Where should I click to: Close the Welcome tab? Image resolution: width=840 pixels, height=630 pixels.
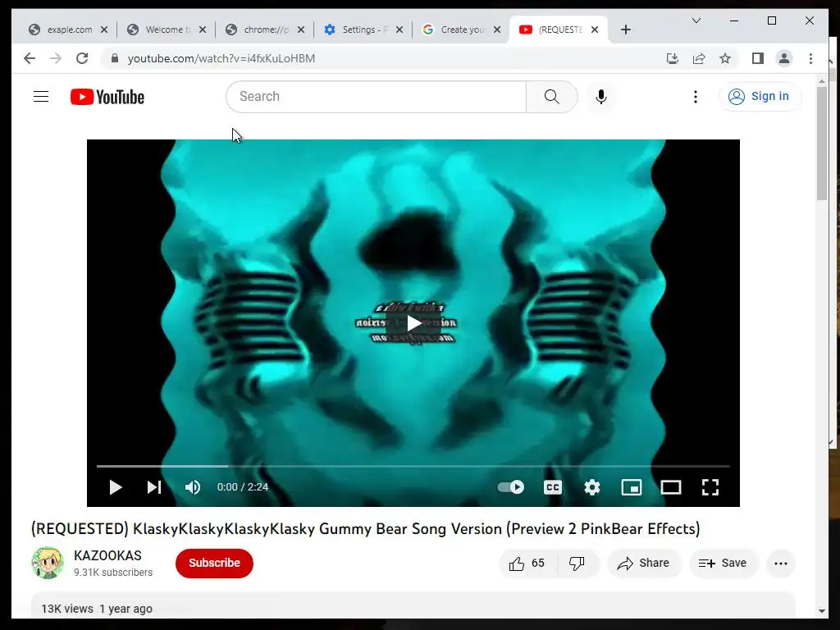point(203,30)
